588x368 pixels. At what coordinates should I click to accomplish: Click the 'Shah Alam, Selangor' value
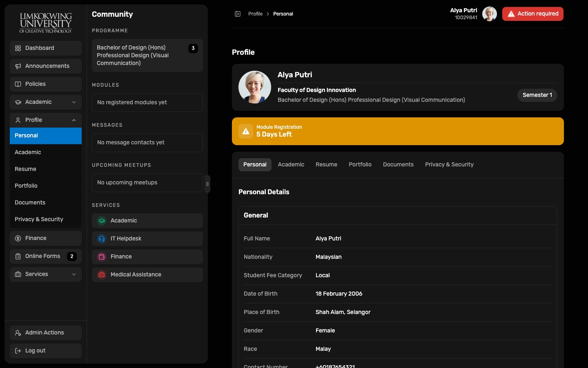click(x=343, y=312)
